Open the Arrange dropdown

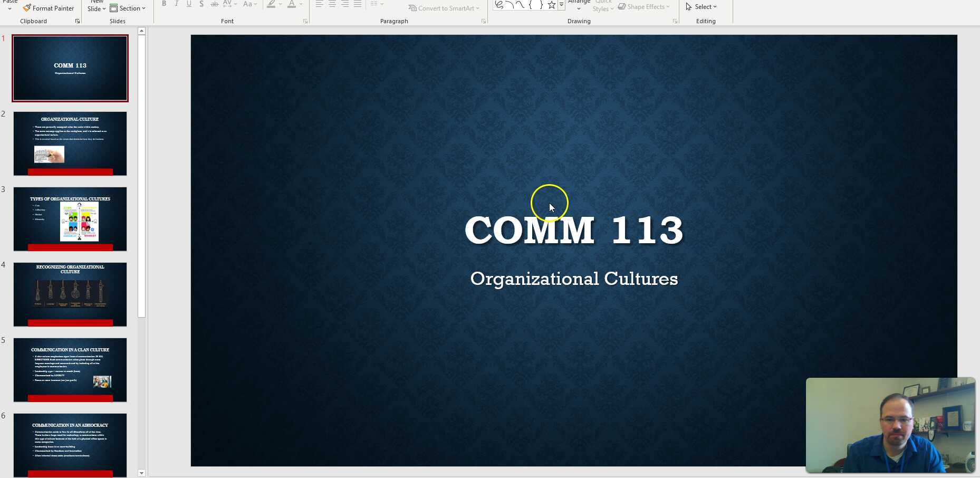coord(579,4)
